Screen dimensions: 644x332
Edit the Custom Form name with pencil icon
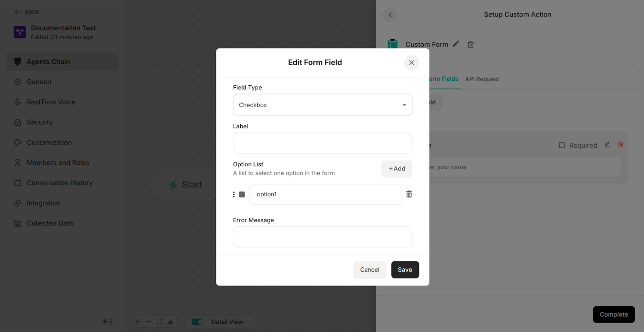[456, 44]
